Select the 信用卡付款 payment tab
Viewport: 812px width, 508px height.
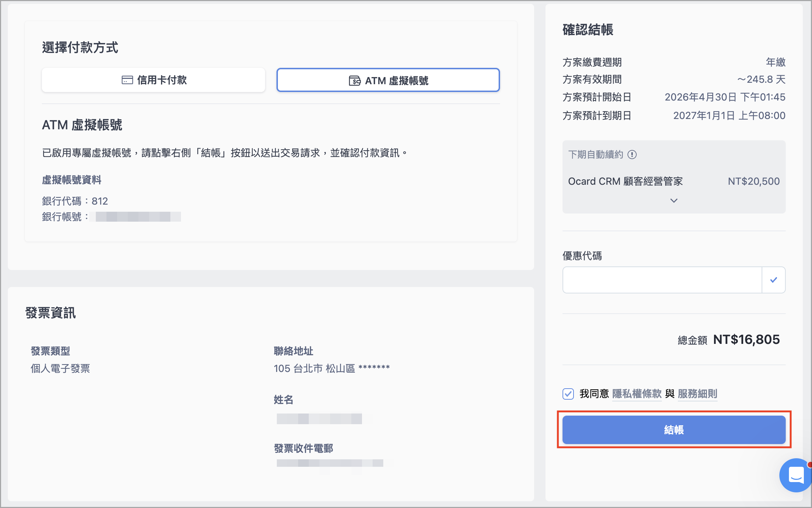pos(153,80)
